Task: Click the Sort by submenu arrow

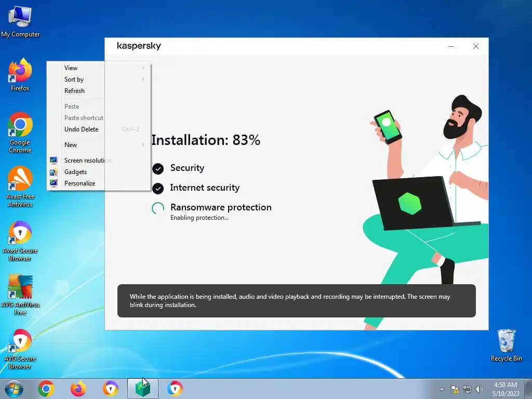Action: (x=143, y=79)
